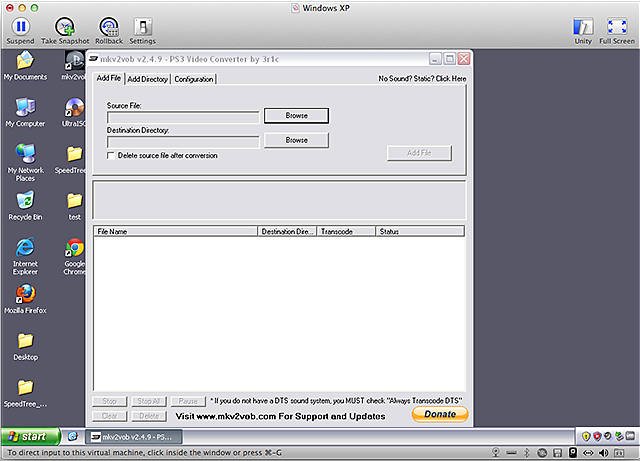The image size is (640, 461).
Task: Click the No Sound? Static? Click Here link
Action: 422,78
